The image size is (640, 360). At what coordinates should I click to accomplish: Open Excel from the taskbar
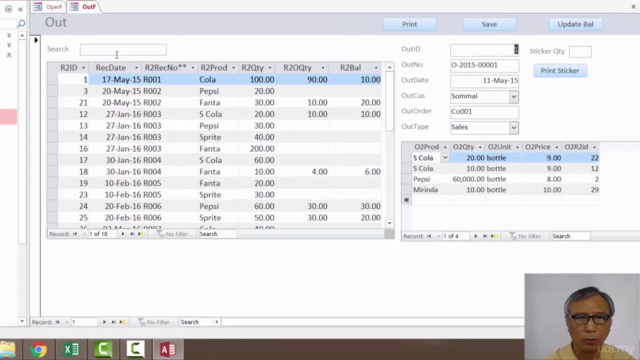point(71,349)
